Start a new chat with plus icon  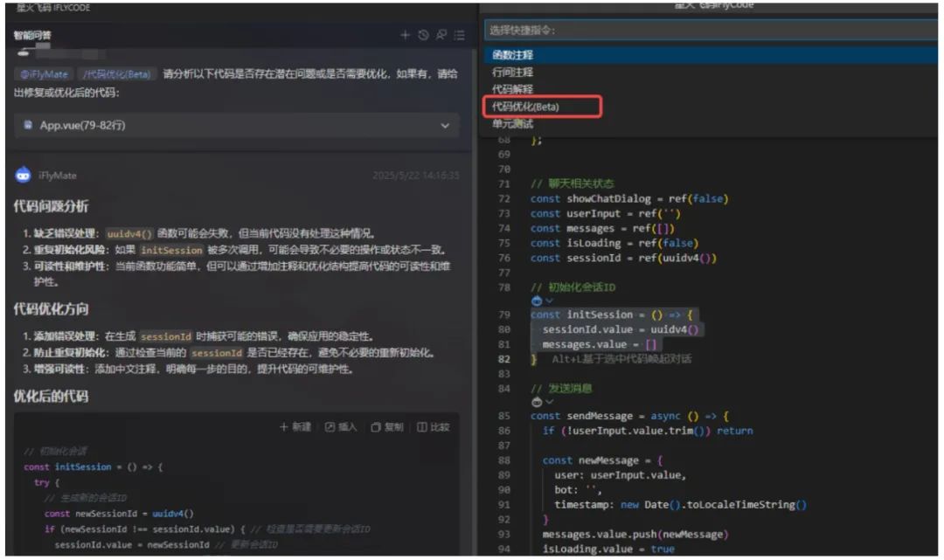point(406,36)
